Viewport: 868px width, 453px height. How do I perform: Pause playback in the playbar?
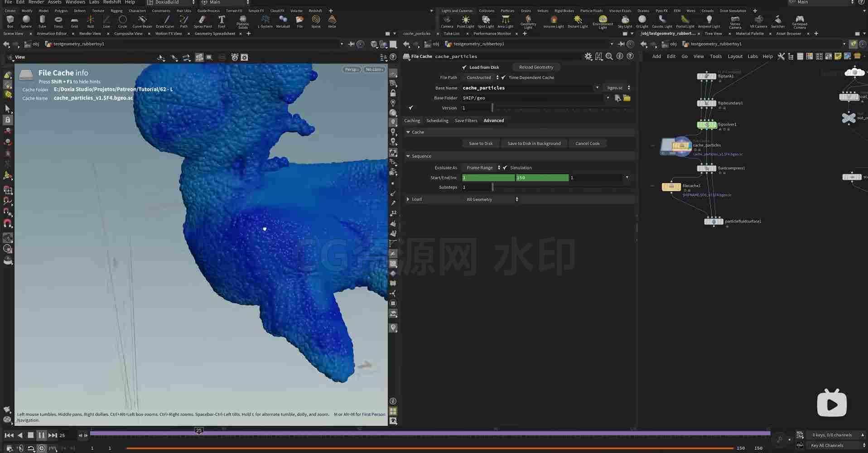pos(41,435)
